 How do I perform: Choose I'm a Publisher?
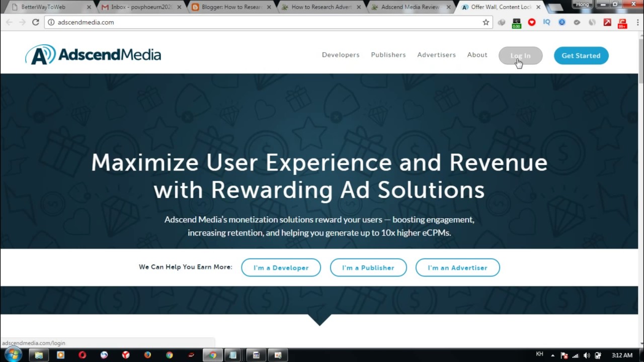click(x=368, y=267)
